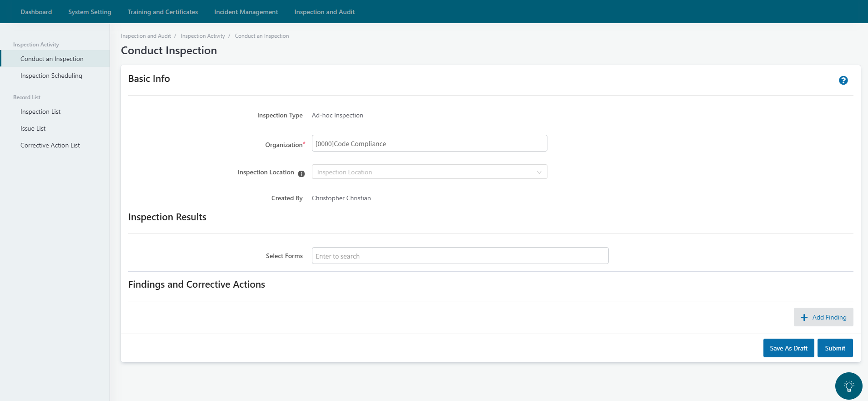Expand the Inspection Location dropdown arrow
Image resolution: width=868 pixels, height=401 pixels.
pos(539,172)
